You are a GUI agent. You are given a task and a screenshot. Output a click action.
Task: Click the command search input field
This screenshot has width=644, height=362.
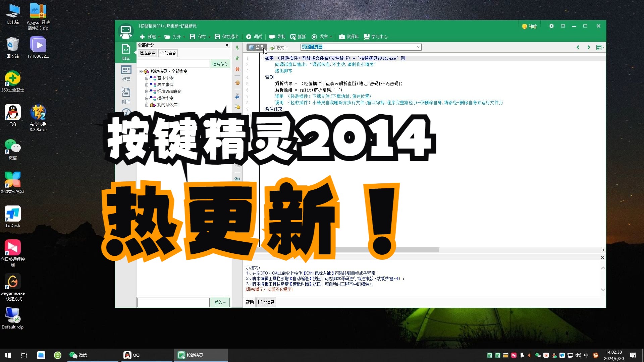[173, 64]
